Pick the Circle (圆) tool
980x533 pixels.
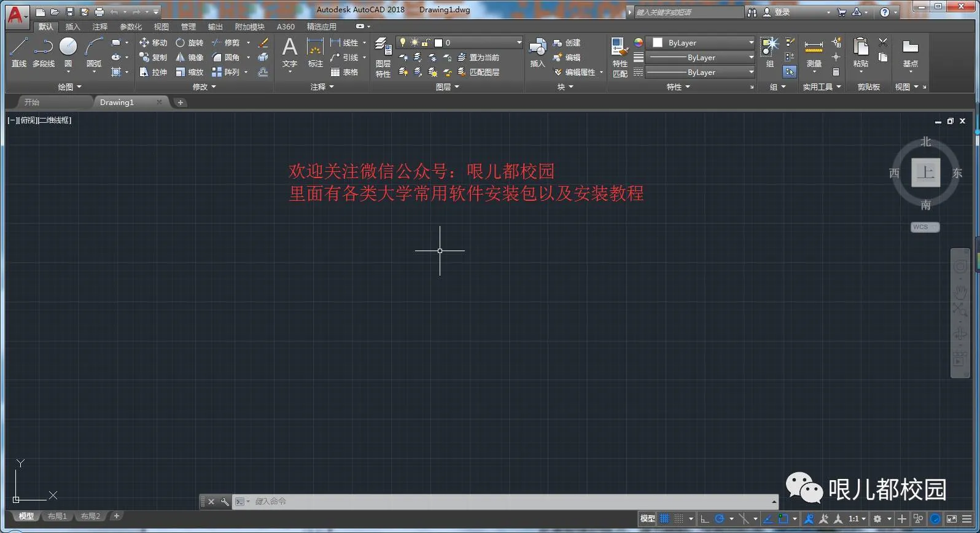68,52
